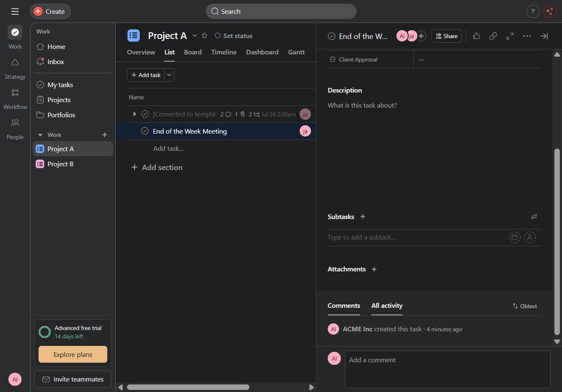This screenshot has width=562, height=392.
Task: Click Project A list icon in header
Action: (133, 36)
